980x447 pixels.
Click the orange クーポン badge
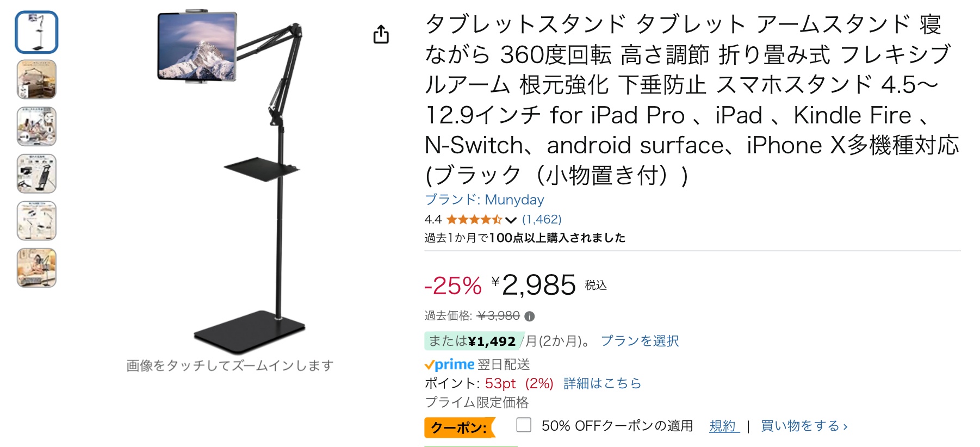click(x=459, y=427)
